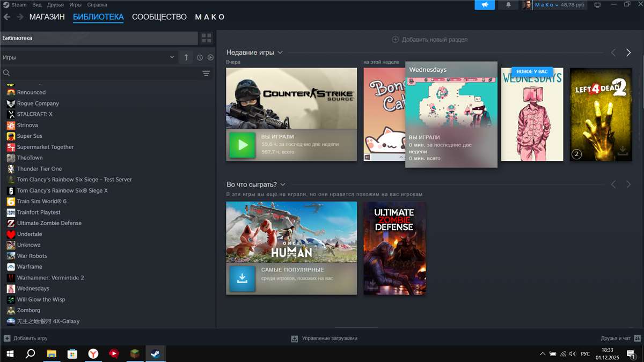Open the Друзья menu in the menu bar
The width and height of the screenshot is (644, 362).
pos(55,4)
